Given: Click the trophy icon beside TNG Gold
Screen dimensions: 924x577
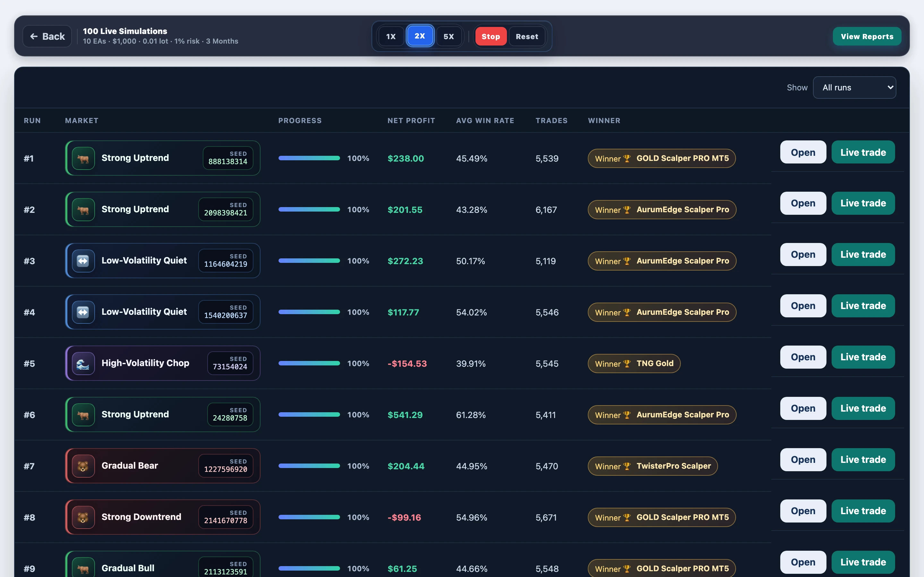Looking at the screenshot, I should pyautogui.click(x=627, y=364).
